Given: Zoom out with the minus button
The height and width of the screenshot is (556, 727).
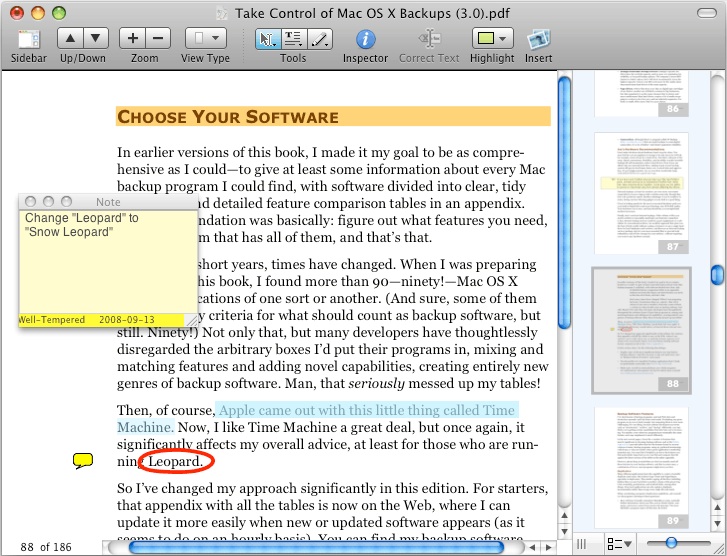Looking at the screenshot, I should [158, 38].
